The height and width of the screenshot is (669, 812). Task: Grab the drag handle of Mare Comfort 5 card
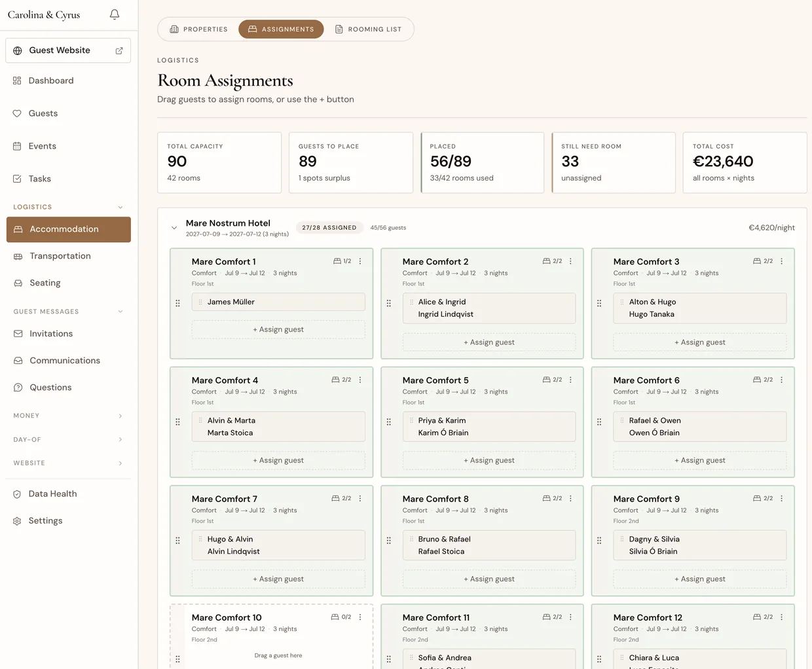388,422
